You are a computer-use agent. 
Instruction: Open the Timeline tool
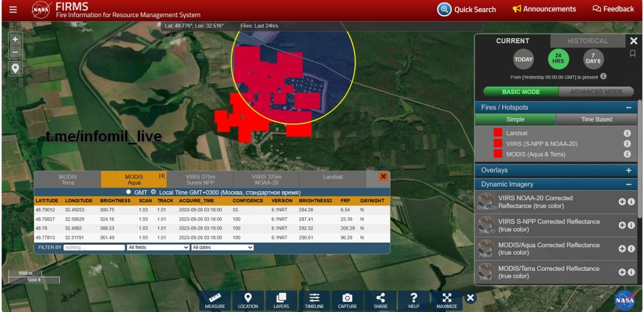click(314, 300)
